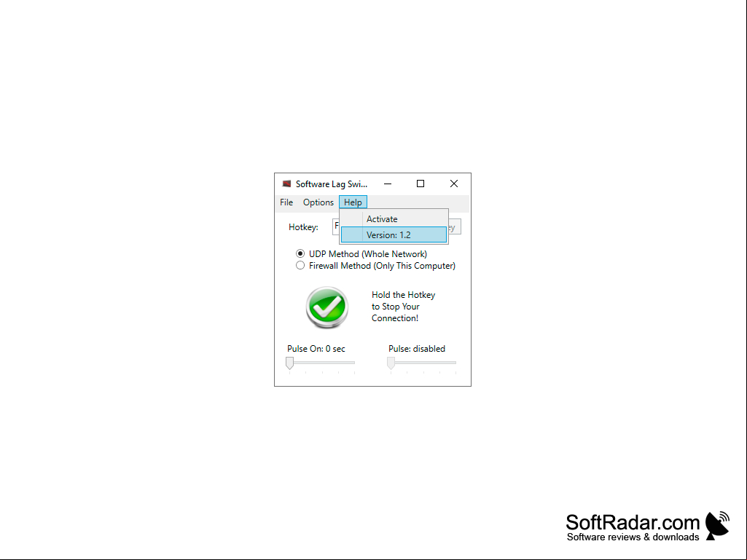Click inside the Hotkey input field
Viewport: 747px width, 560px height.
point(336,226)
